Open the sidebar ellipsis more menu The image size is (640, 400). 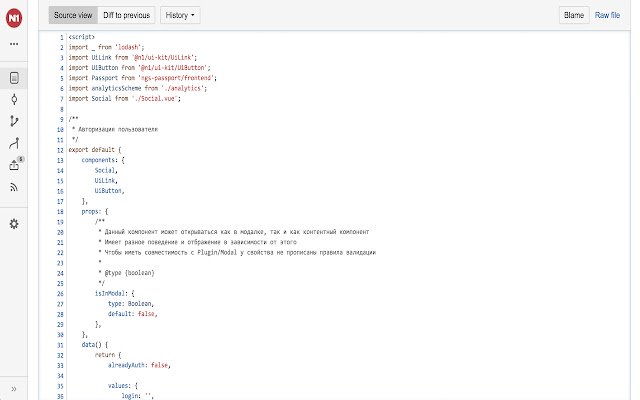[14, 44]
